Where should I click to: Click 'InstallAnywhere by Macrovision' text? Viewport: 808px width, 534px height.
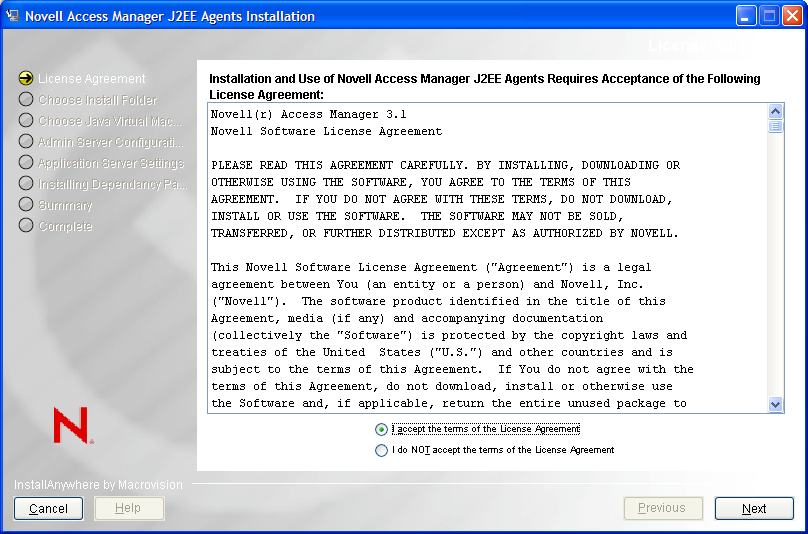pyautogui.click(x=98, y=485)
